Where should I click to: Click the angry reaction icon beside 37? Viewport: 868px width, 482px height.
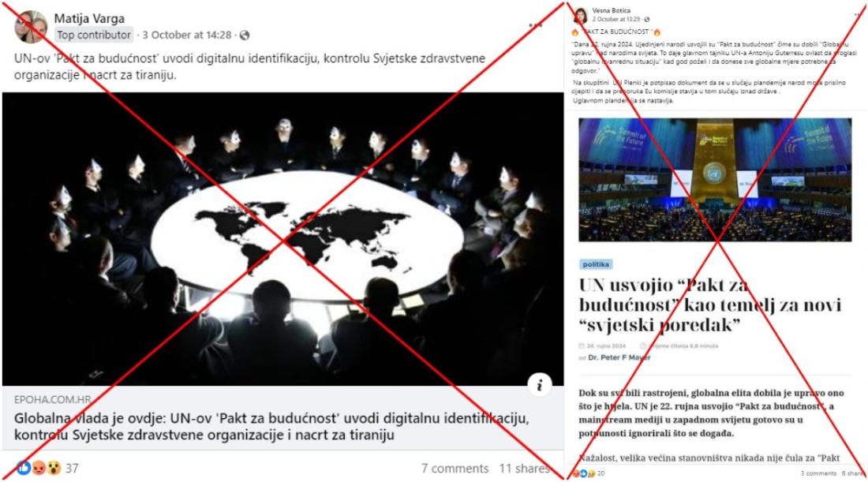click(x=39, y=468)
